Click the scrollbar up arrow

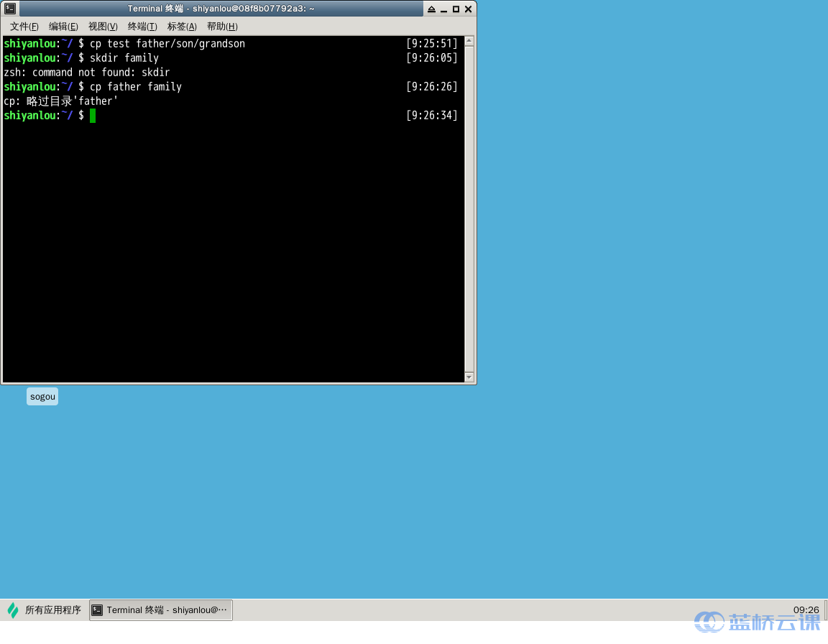point(469,40)
